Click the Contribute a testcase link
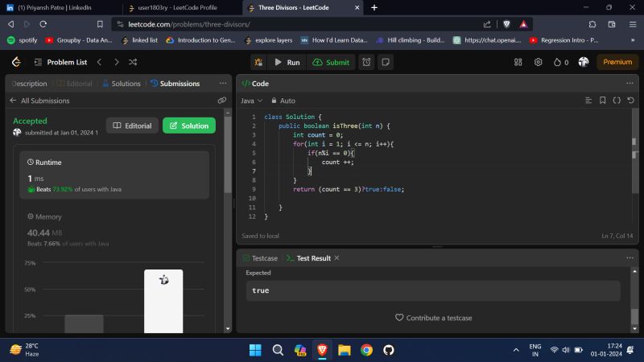 [x=433, y=318]
